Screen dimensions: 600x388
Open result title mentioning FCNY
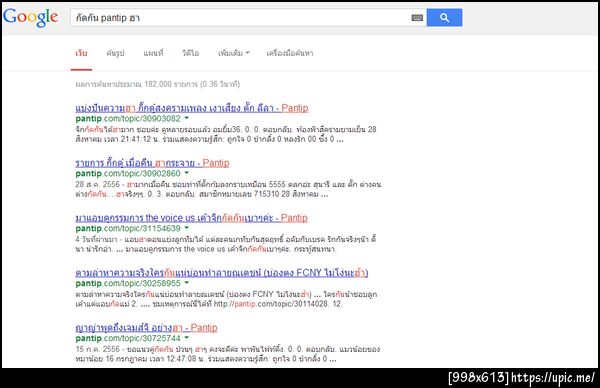222,273
